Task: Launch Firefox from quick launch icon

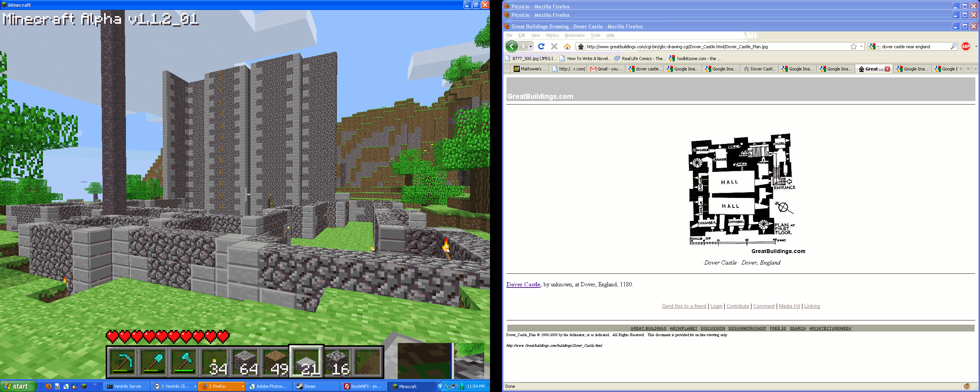Action: coord(48,386)
